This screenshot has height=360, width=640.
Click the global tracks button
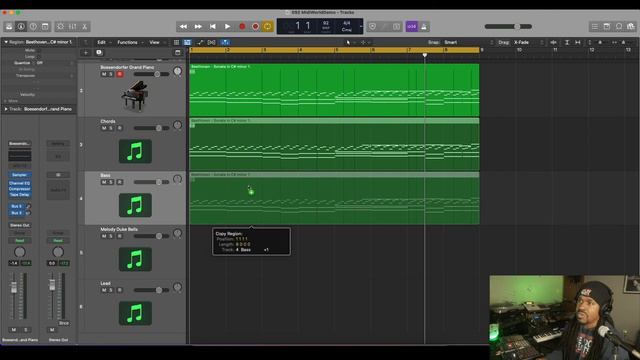pos(178,52)
